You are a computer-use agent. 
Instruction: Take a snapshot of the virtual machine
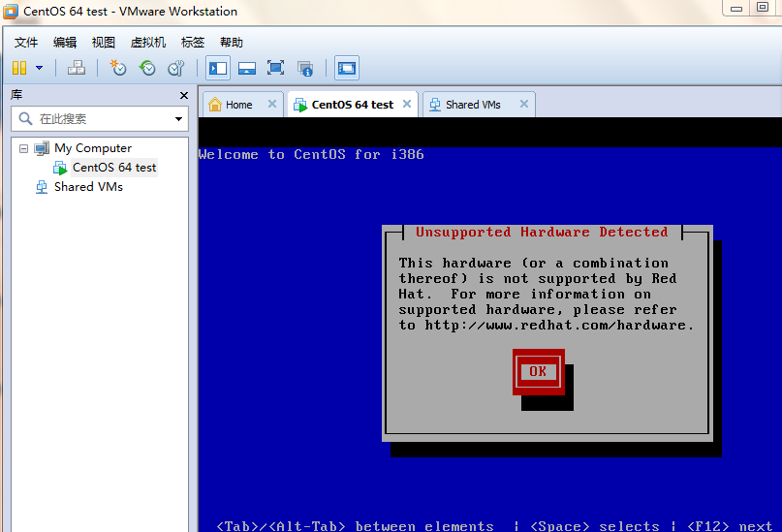click(x=118, y=68)
